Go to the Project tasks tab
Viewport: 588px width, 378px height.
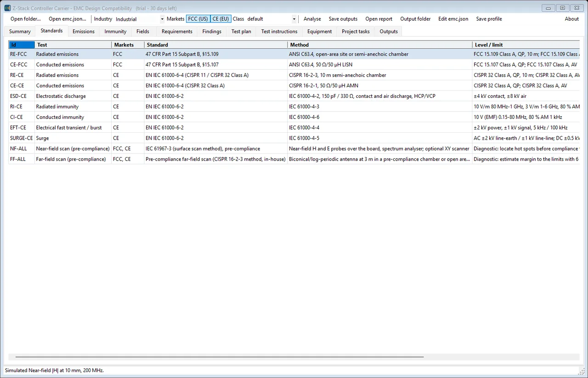pos(356,31)
